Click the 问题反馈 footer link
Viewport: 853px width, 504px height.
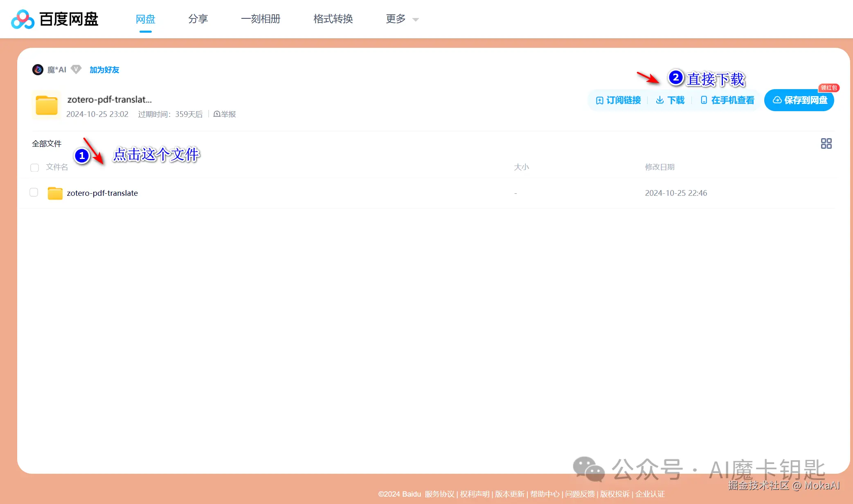pos(580,494)
